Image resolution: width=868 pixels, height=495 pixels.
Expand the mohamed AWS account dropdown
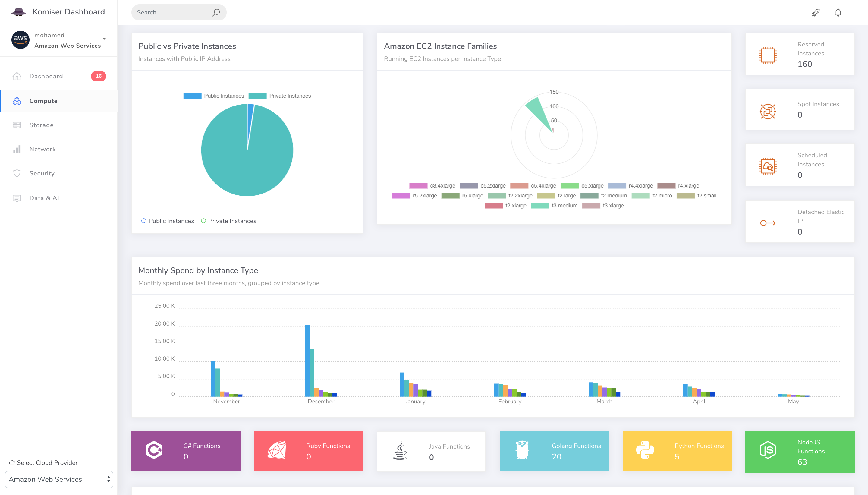[104, 39]
